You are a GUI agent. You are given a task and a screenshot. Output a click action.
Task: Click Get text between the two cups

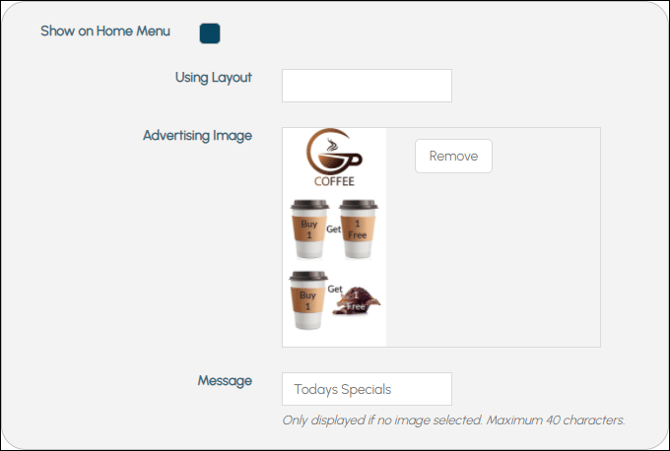coord(334,229)
